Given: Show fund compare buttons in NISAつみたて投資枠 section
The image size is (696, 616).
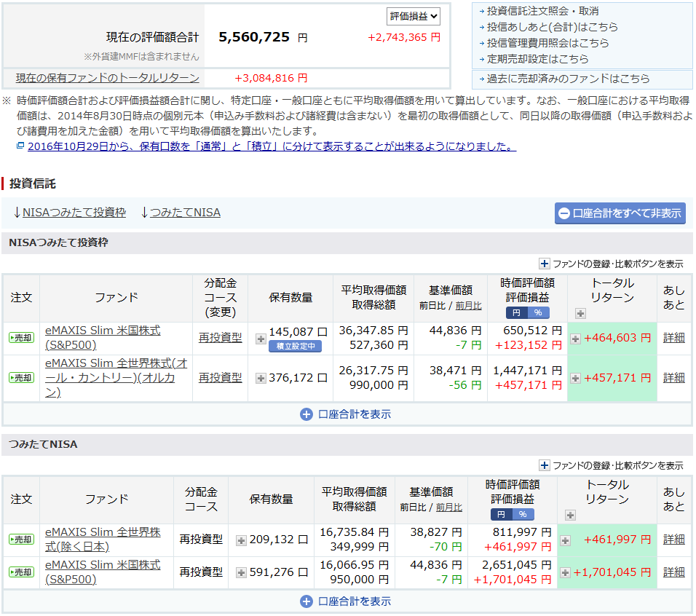Looking at the screenshot, I should pos(612,264).
